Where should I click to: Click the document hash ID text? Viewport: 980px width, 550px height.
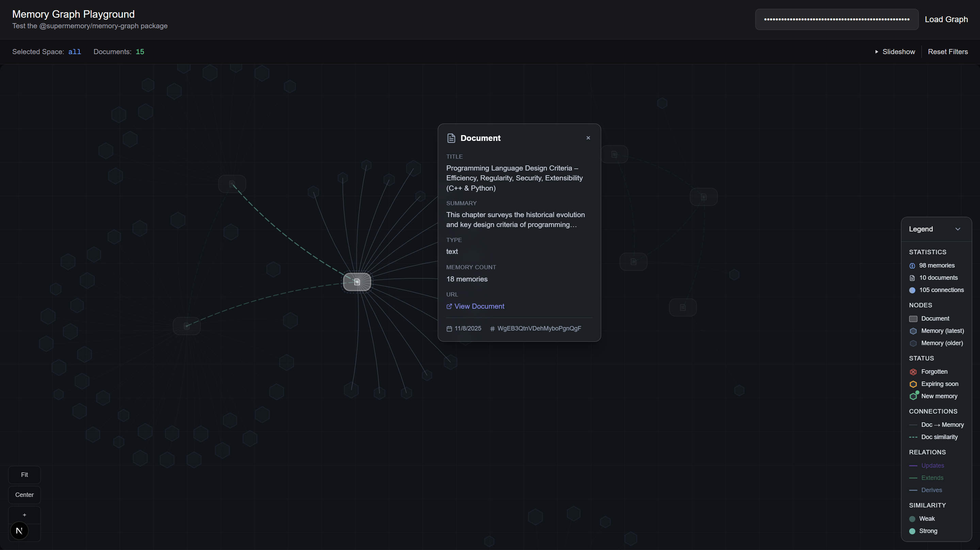coord(539,328)
